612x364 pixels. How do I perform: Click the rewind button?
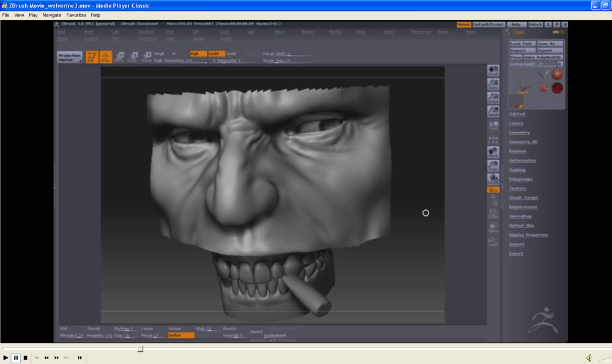tap(47, 357)
